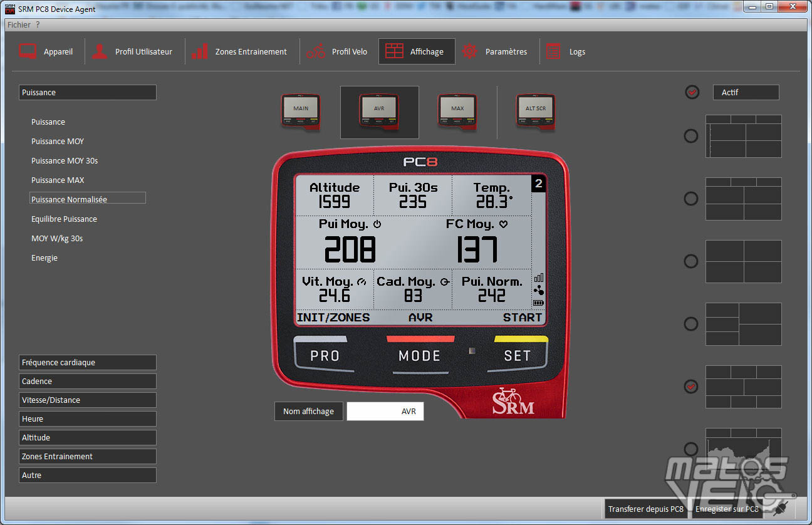Click the Pui. 30s field on device
Image resolution: width=812 pixels, height=525 pixels.
413,195
